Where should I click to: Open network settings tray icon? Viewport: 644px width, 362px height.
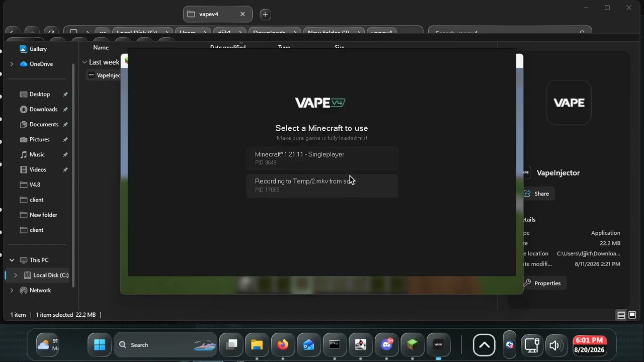click(x=532, y=345)
